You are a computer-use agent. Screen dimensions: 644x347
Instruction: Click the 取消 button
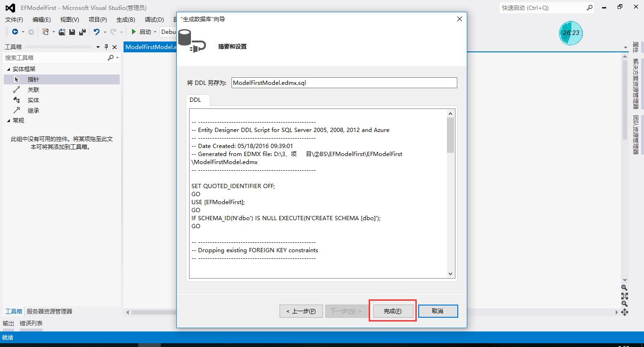point(438,311)
